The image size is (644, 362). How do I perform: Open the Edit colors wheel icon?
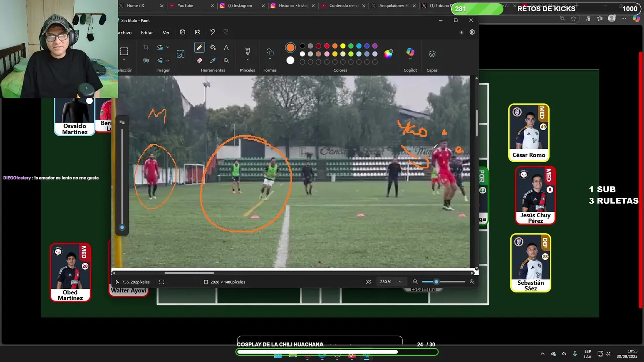click(x=388, y=54)
